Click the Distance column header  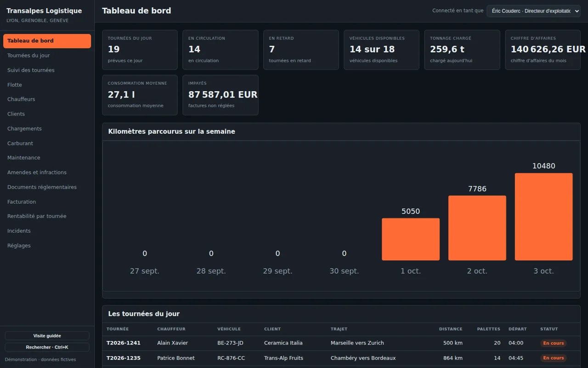451,329
